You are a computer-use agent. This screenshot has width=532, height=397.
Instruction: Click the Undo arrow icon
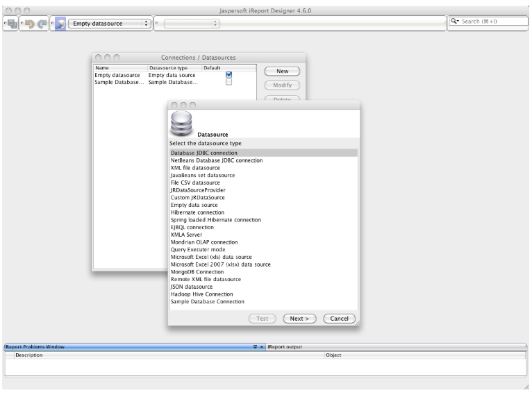pyautogui.click(x=29, y=24)
